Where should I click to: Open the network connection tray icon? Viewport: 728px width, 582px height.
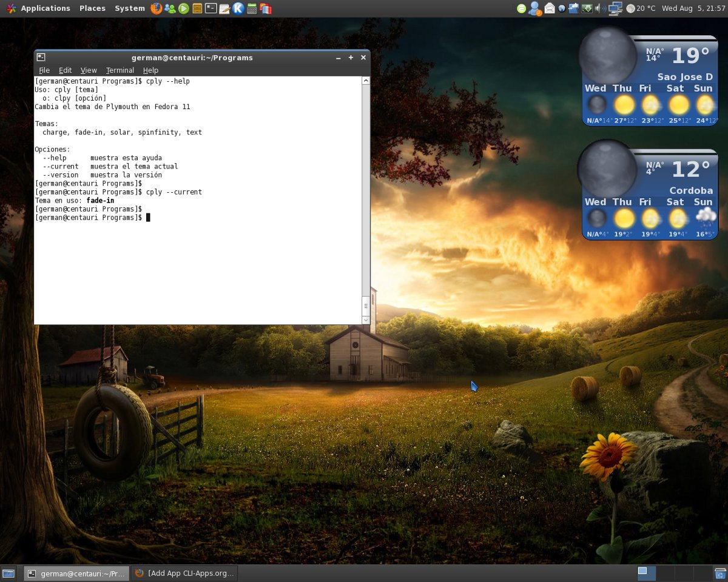(615, 8)
